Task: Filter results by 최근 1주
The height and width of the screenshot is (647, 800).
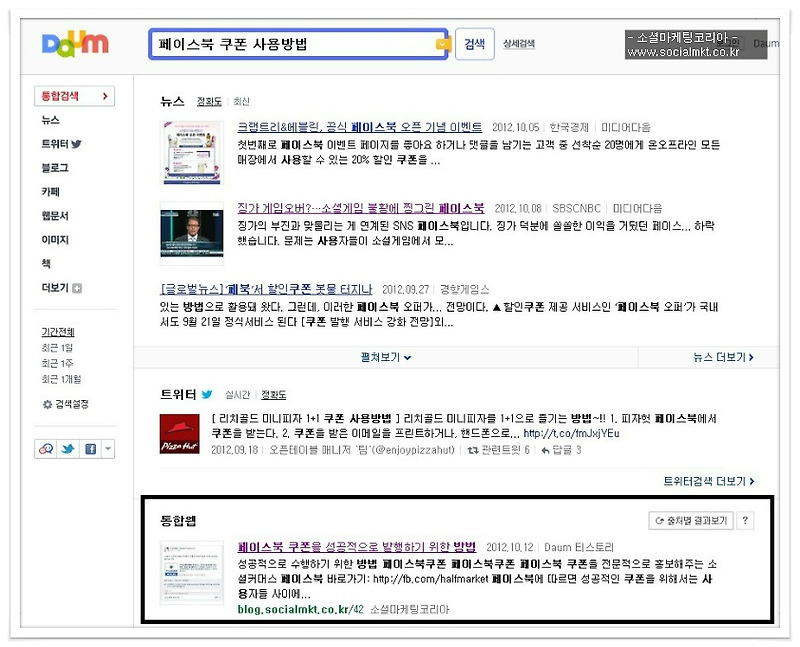Action: [57, 363]
